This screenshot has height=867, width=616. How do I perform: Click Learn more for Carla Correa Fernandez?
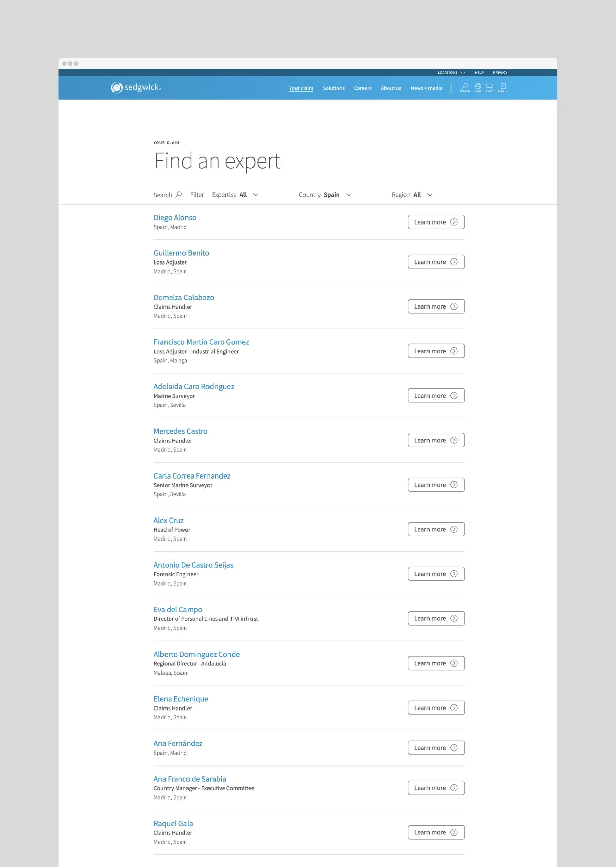(x=436, y=485)
